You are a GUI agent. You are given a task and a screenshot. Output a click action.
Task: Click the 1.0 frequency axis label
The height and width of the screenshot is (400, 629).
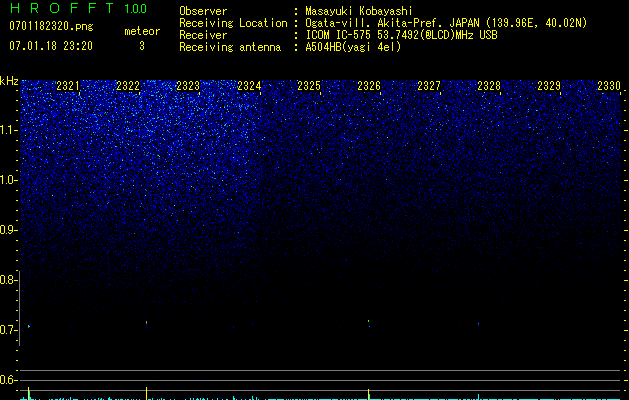coord(9,180)
